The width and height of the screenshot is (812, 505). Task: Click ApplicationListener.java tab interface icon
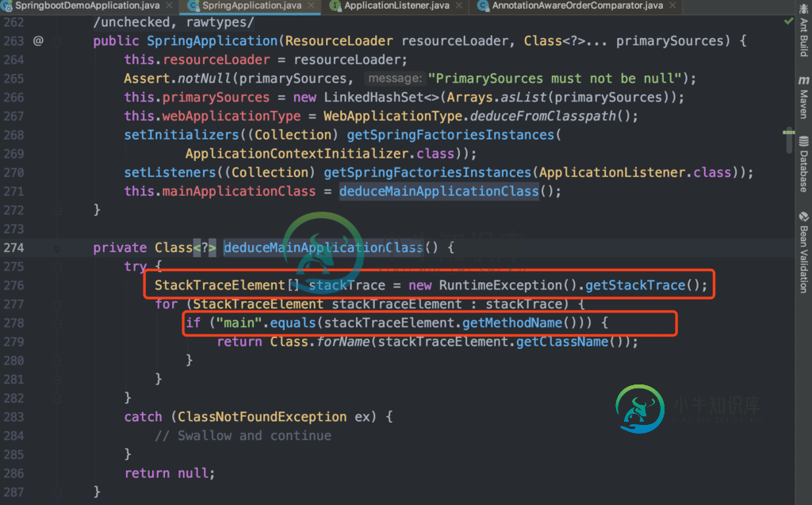coord(335,6)
